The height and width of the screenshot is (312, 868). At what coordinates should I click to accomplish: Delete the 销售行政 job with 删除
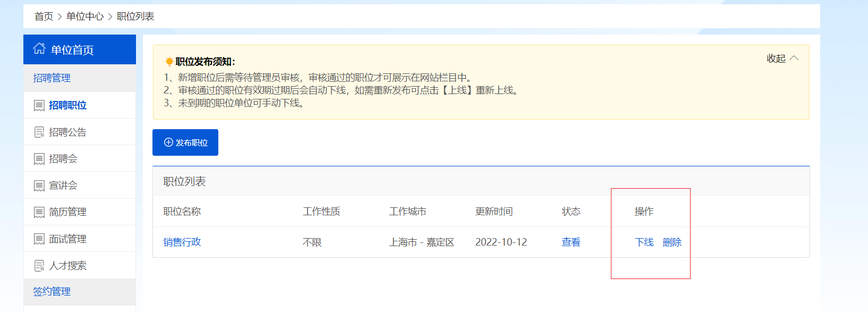click(672, 242)
